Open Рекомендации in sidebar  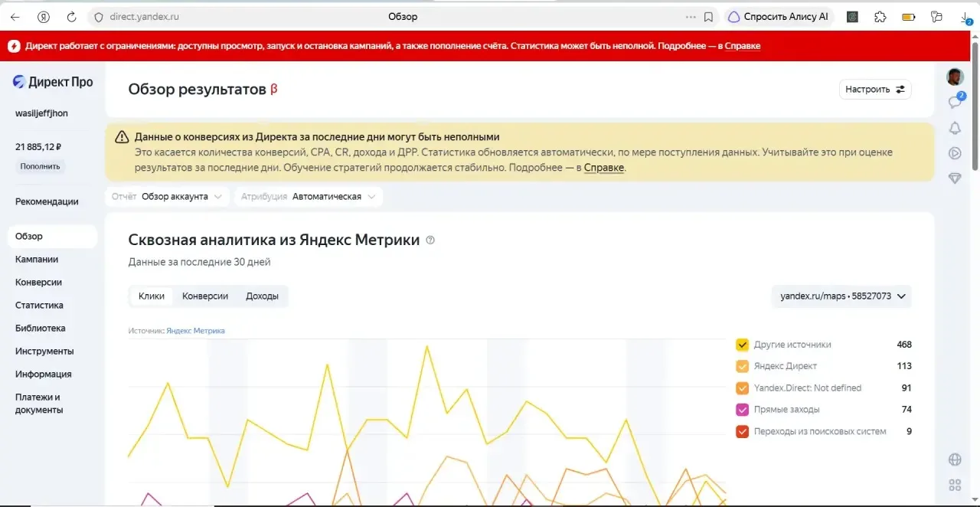click(47, 201)
